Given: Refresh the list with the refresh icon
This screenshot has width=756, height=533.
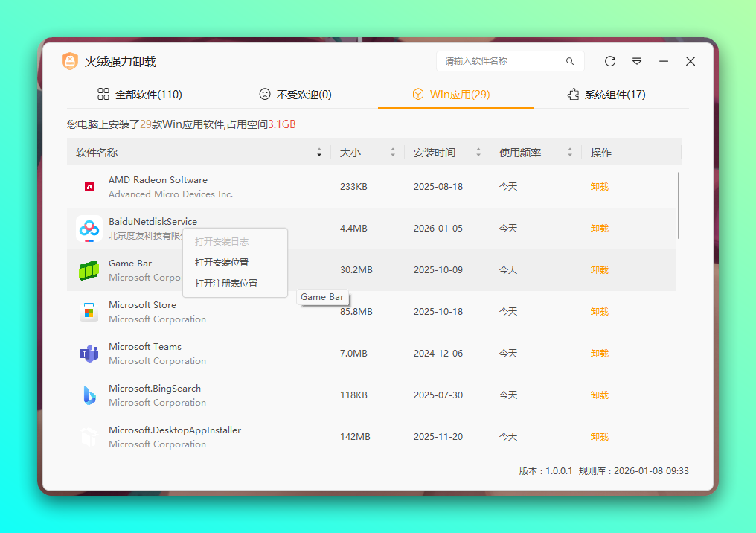Looking at the screenshot, I should click(609, 61).
